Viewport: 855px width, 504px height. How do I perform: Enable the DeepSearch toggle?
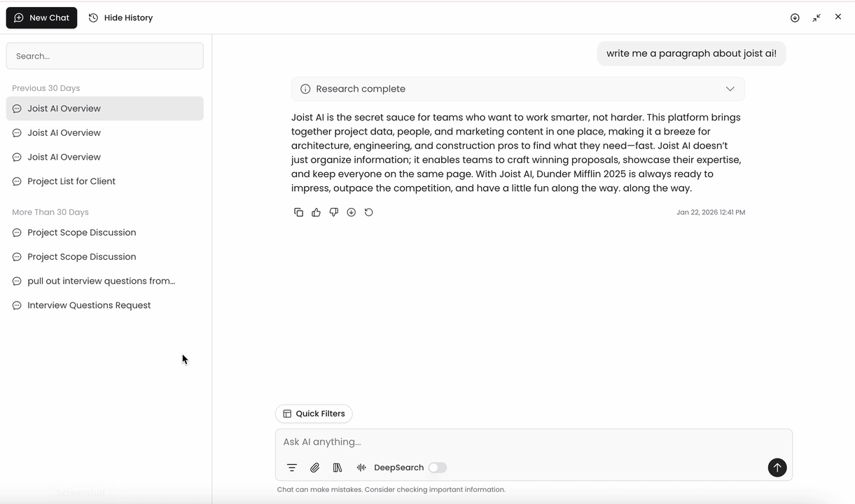438,468
